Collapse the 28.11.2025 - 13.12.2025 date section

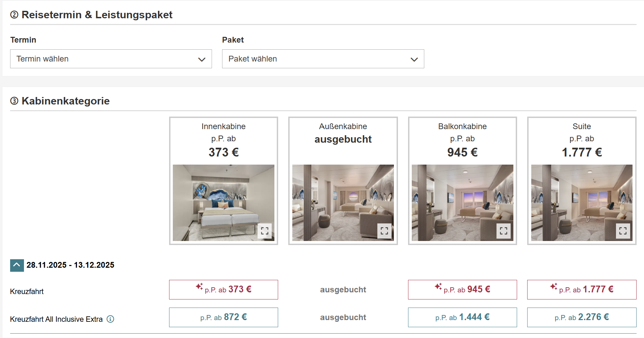click(x=17, y=265)
